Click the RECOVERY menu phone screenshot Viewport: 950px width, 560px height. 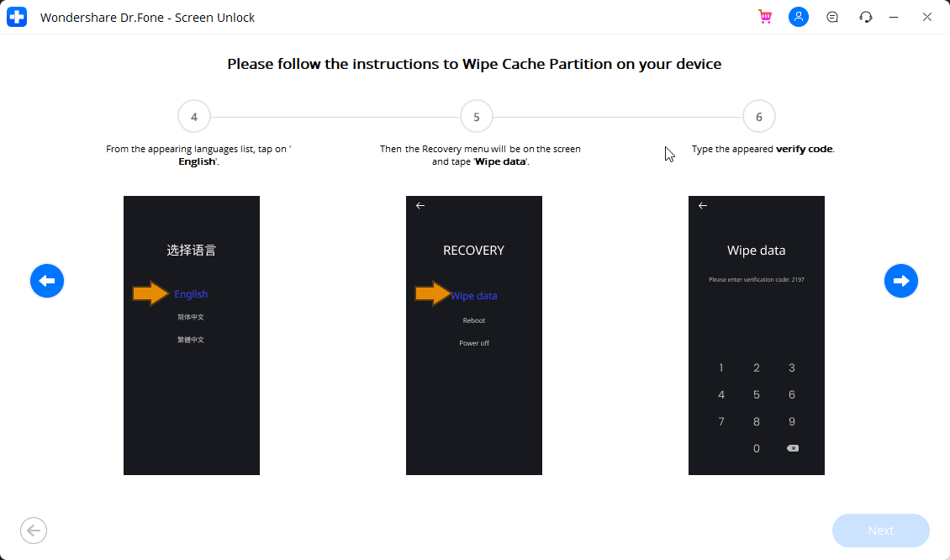[x=474, y=335]
